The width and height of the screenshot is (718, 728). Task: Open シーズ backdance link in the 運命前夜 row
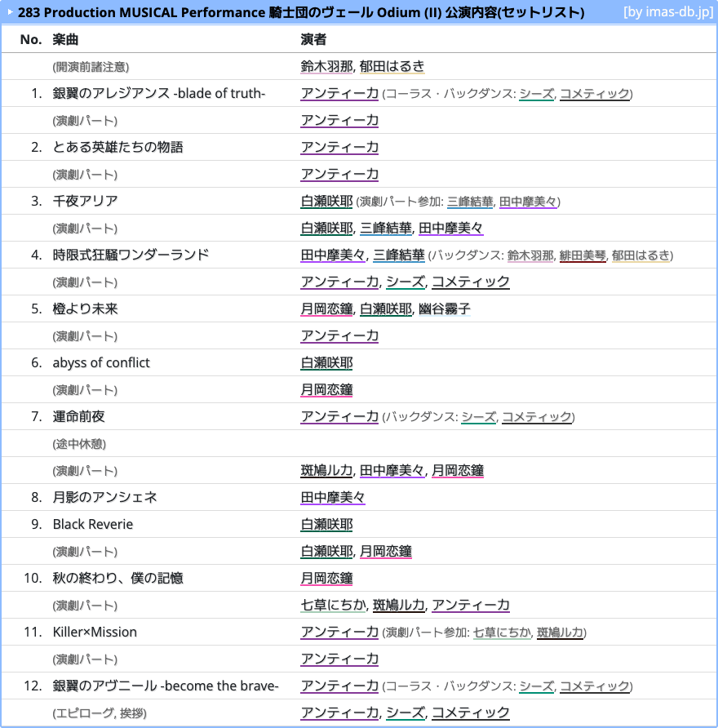pos(478,417)
